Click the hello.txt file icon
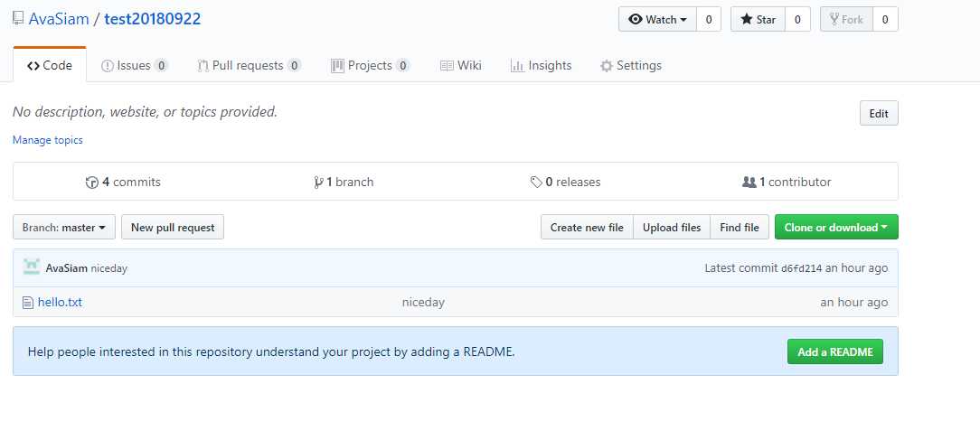 tap(27, 303)
